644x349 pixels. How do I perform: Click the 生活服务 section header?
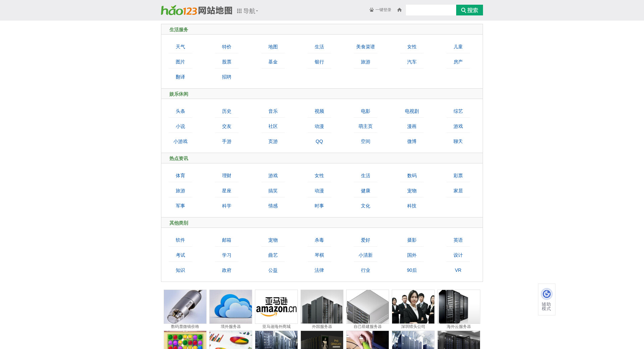179,30
